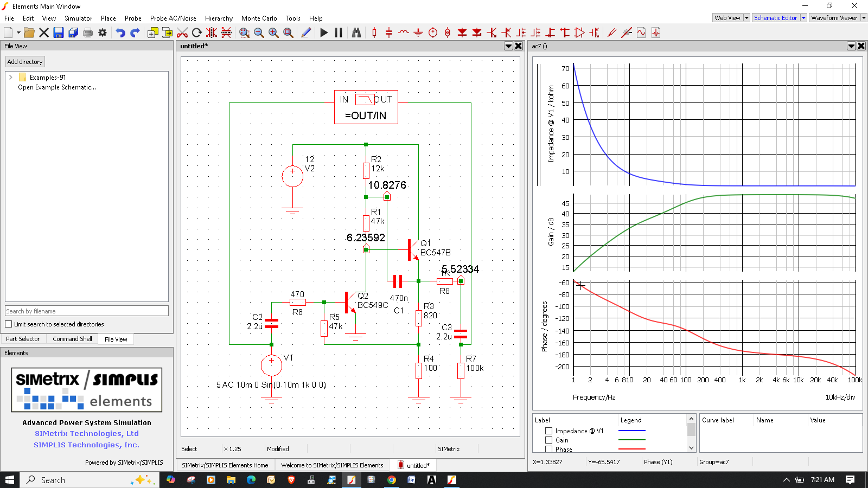Place an inductor from toolbar

click(x=404, y=33)
